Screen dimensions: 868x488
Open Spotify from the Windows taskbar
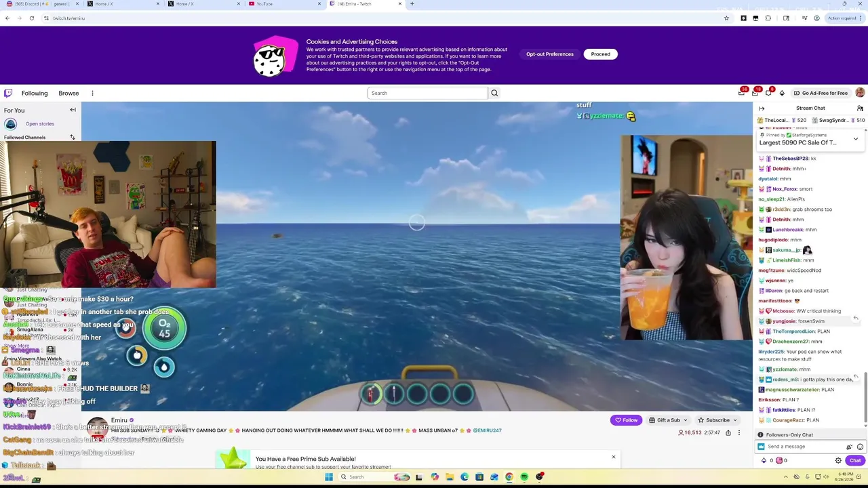click(524, 477)
